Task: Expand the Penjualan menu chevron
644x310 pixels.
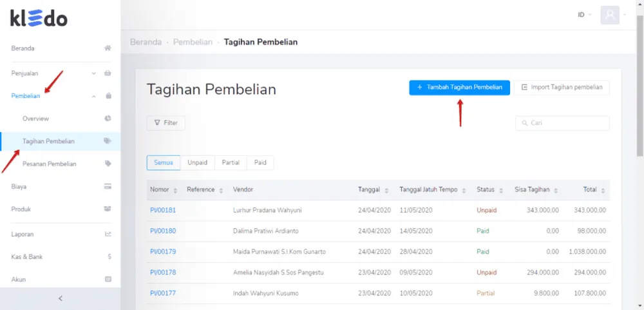Action: [x=93, y=73]
